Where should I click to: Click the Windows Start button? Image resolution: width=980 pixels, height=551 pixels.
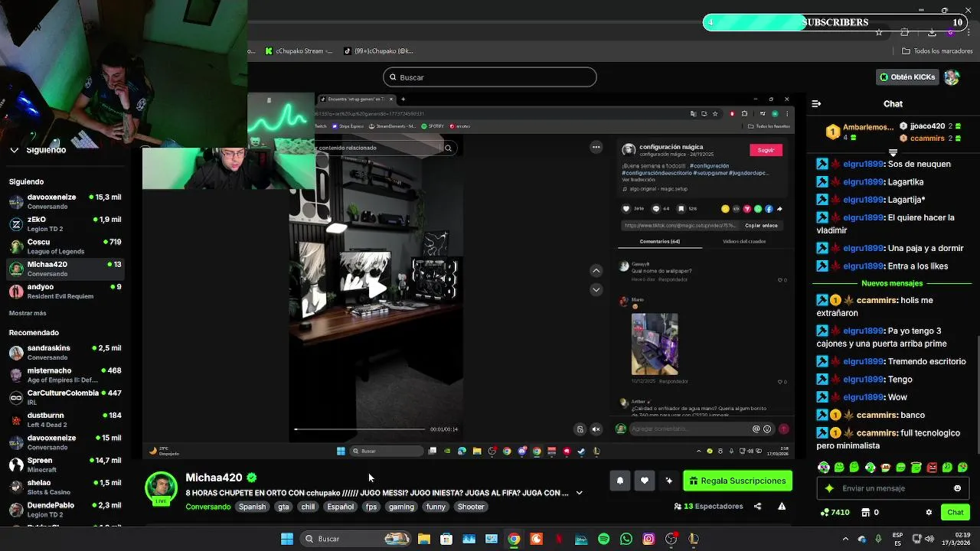[287, 539]
